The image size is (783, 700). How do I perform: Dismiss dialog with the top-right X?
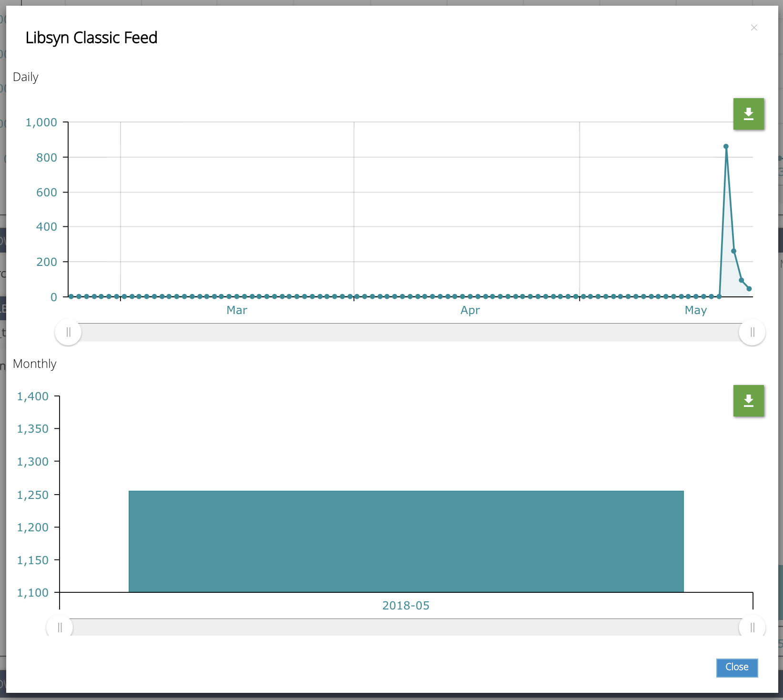coord(754,28)
